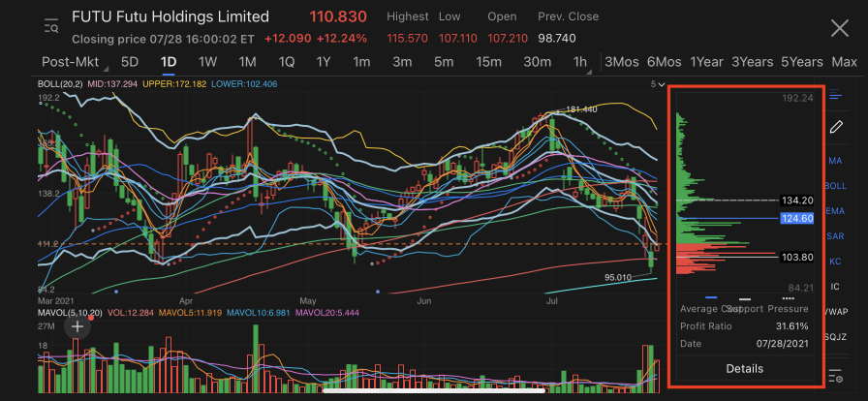The height and width of the screenshot is (401, 868).
Task: Toggle the BOLL indicator
Action: point(835,186)
